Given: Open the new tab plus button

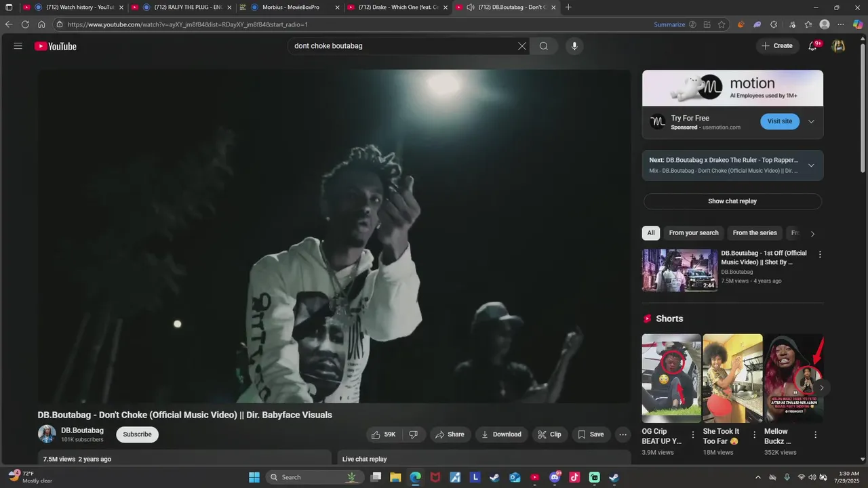Looking at the screenshot, I should click(568, 7).
